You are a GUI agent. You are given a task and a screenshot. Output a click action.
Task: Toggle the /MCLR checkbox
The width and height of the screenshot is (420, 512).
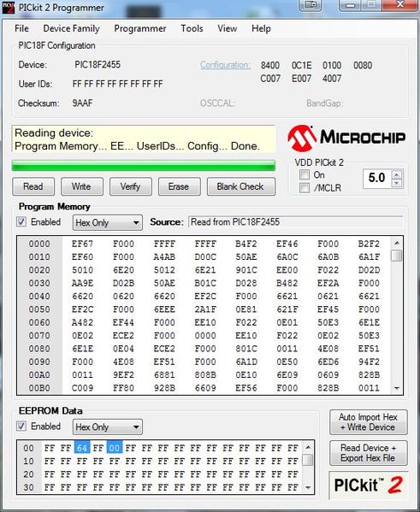click(305, 188)
